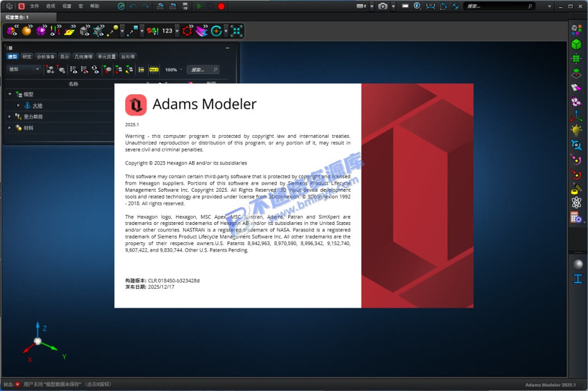Click the Undo arrow icon
The width and height of the screenshot is (588, 391).
click(133, 6)
